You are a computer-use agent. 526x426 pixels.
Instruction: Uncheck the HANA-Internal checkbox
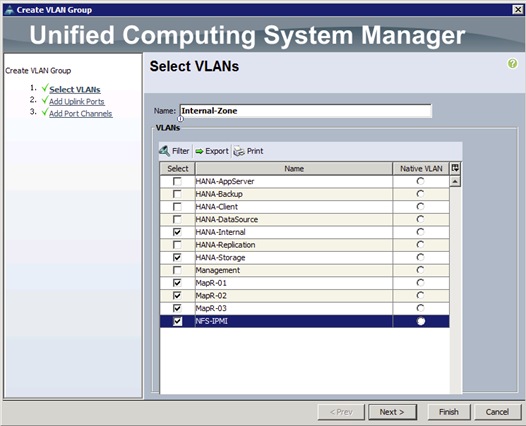tap(177, 232)
